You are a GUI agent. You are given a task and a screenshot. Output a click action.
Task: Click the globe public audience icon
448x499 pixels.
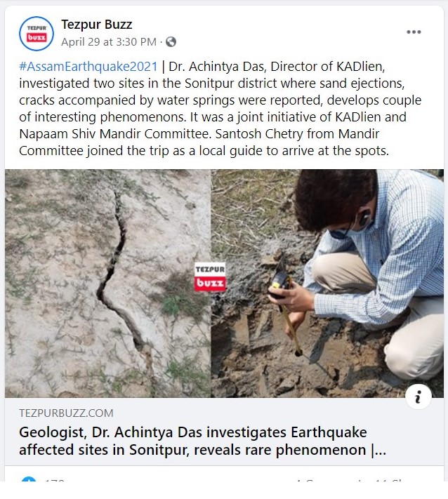[171, 42]
